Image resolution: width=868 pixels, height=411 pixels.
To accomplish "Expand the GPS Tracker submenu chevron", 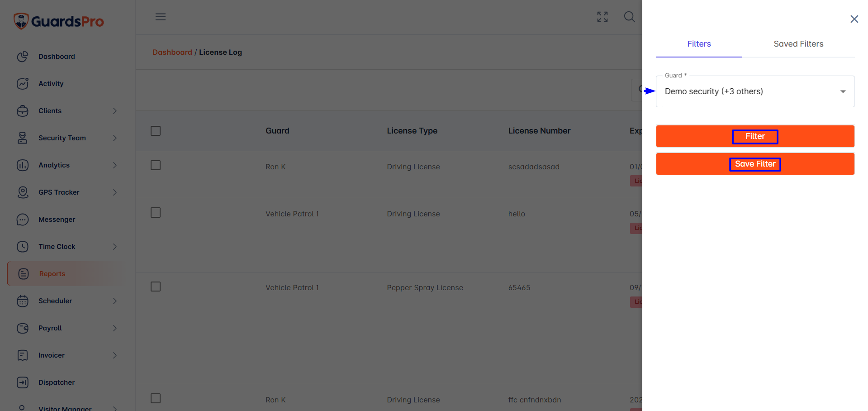I will [115, 192].
